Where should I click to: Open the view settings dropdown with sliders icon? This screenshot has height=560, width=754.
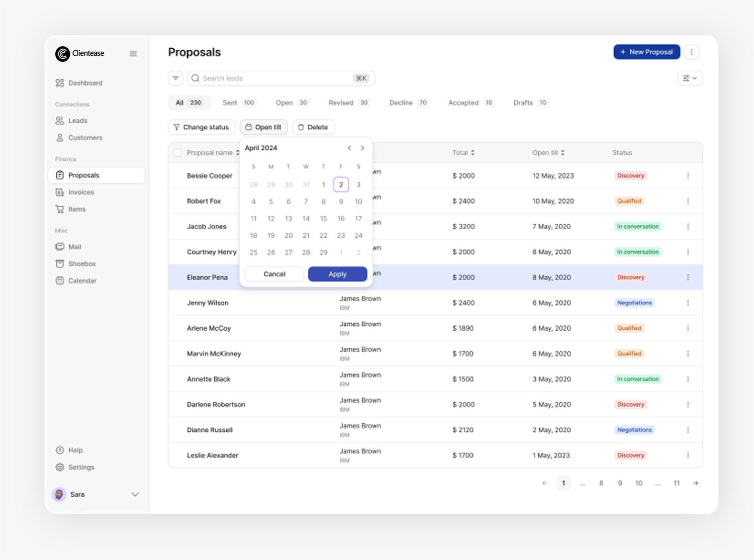[690, 78]
